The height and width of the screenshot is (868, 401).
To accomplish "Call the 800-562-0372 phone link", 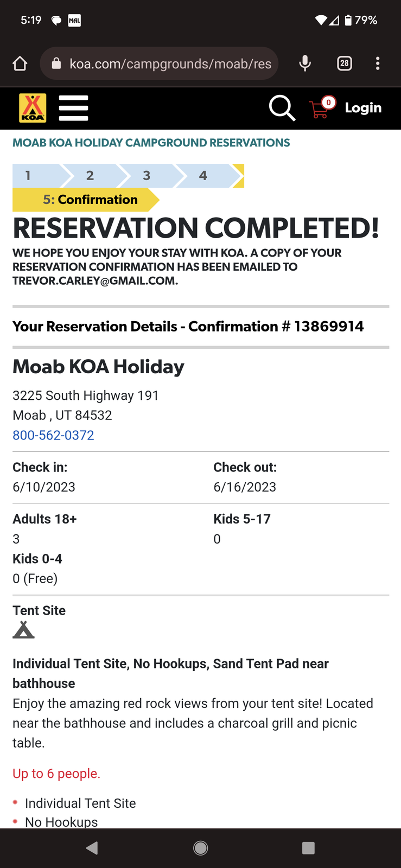I will [x=53, y=435].
